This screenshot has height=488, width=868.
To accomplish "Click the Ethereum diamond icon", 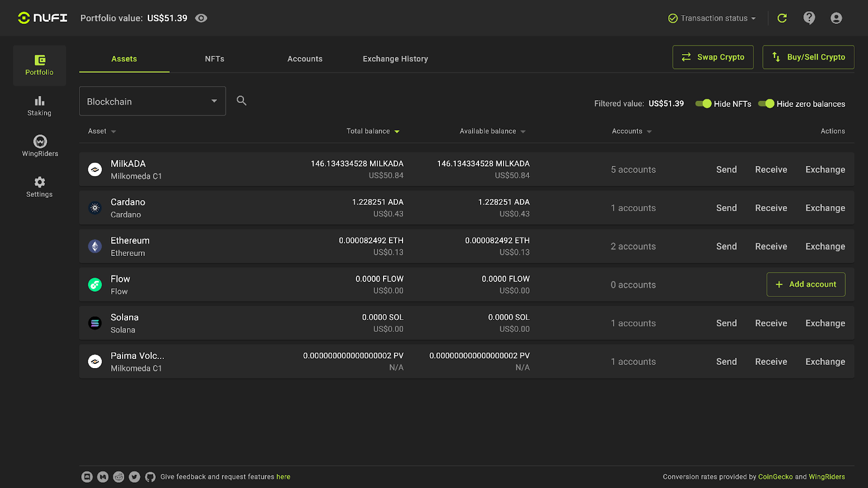I will click(95, 246).
